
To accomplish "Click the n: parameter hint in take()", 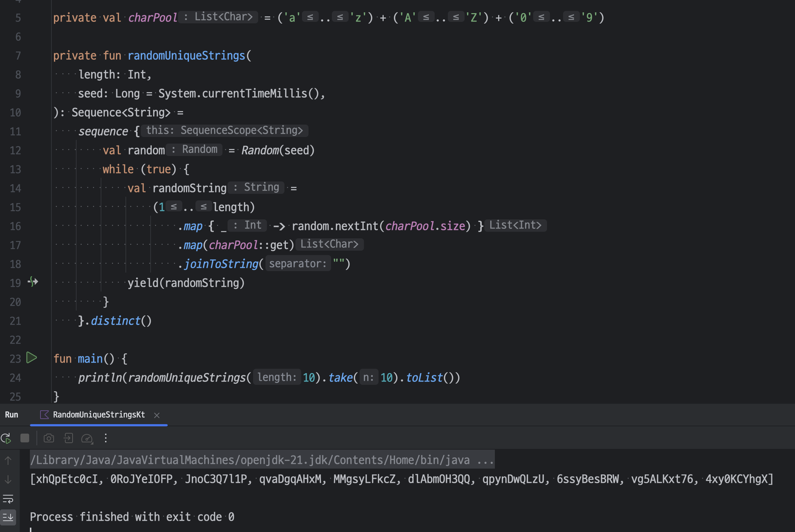I will tap(368, 377).
